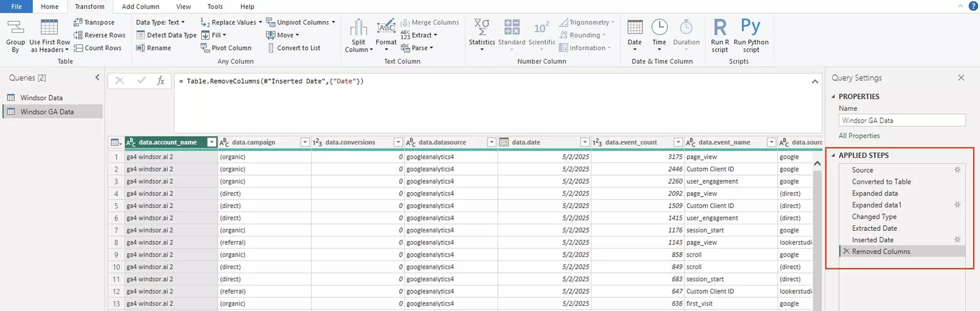Open data.date column filter dropdown

point(585,142)
